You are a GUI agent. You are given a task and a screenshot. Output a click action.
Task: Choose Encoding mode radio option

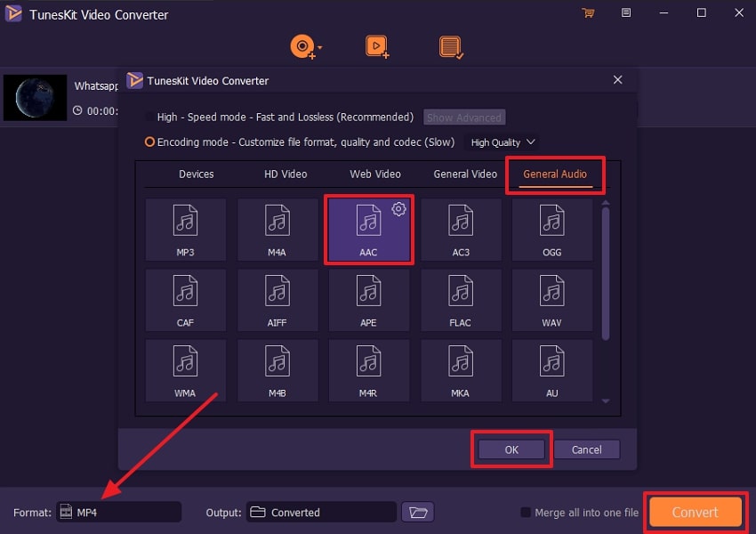pyautogui.click(x=149, y=142)
